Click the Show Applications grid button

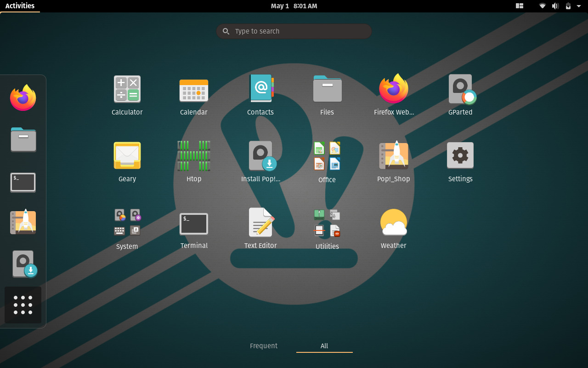coord(23,305)
